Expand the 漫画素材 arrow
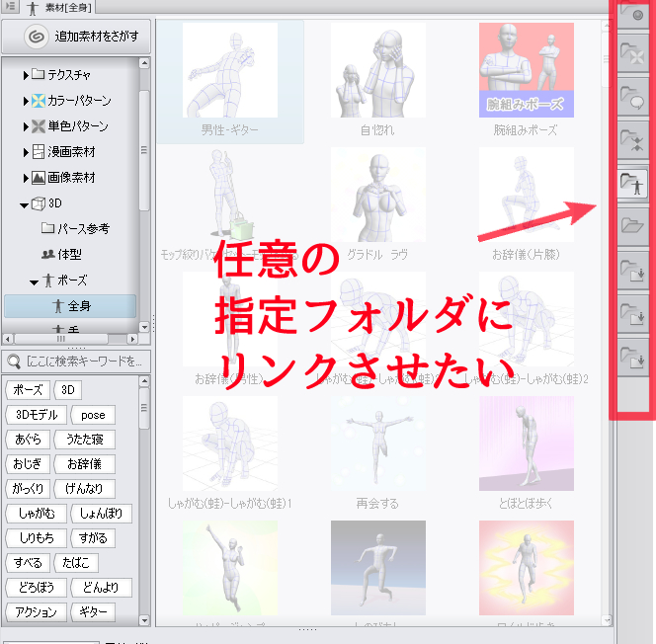 [x=26, y=153]
